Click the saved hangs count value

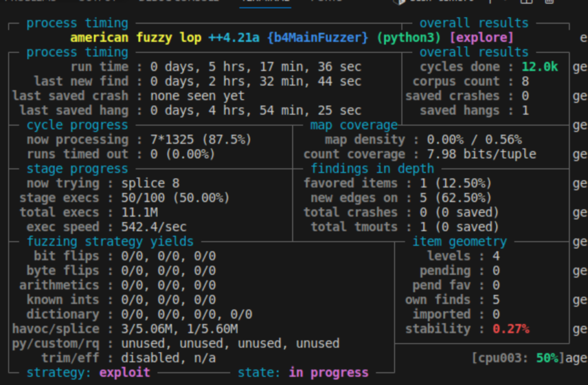click(x=525, y=110)
